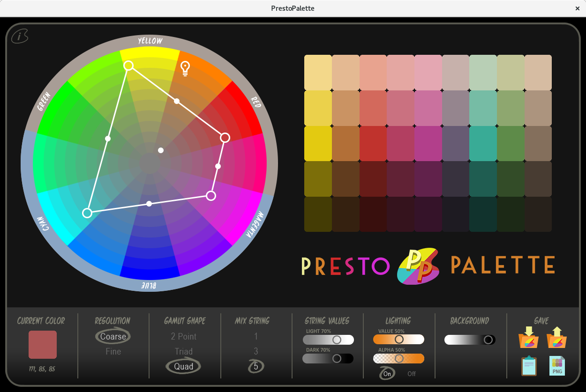Click the gamut handle under the Yellow label
The height and width of the screenshot is (392, 586).
(x=128, y=66)
